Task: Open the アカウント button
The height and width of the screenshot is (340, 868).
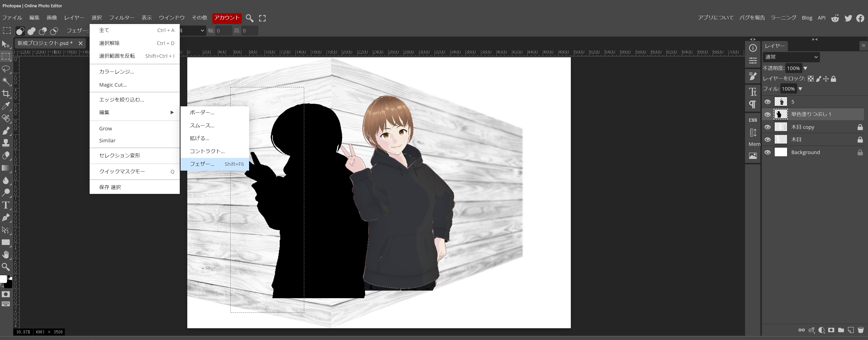Action: coord(227,18)
